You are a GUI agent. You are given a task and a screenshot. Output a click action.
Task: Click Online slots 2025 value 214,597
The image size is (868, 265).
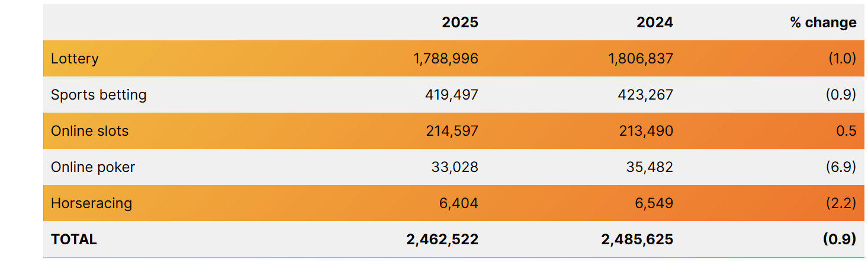pyautogui.click(x=452, y=131)
